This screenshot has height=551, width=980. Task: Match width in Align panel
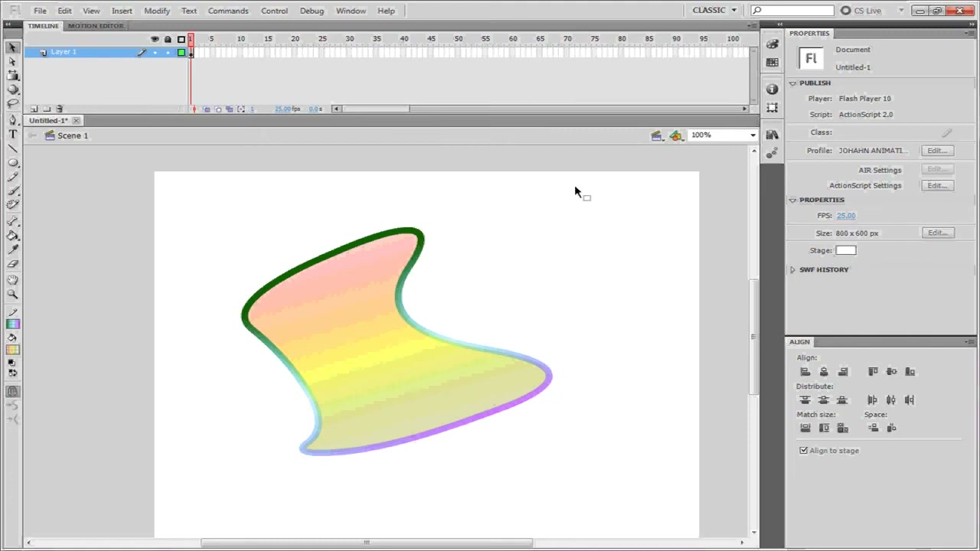(805, 429)
